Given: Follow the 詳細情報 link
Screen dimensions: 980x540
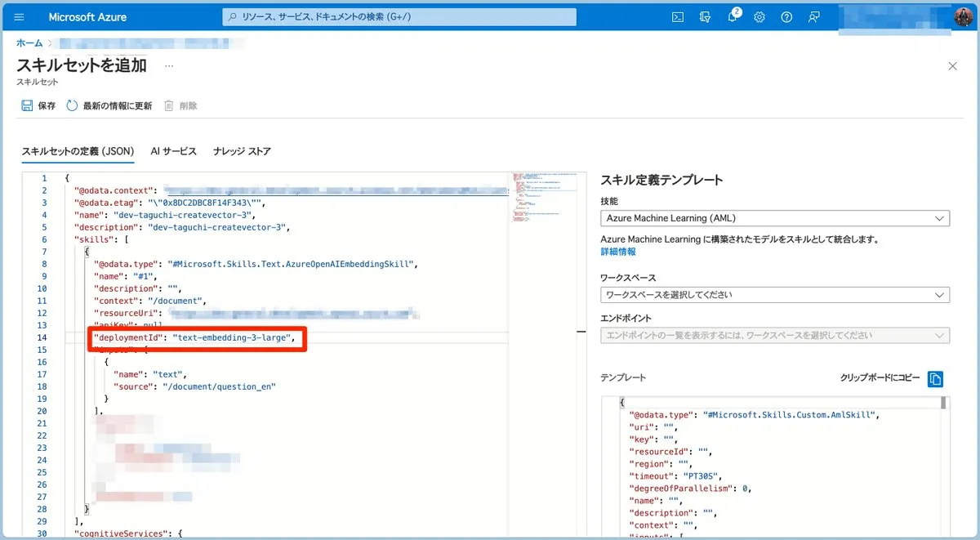Looking at the screenshot, I should coord(618,252).
